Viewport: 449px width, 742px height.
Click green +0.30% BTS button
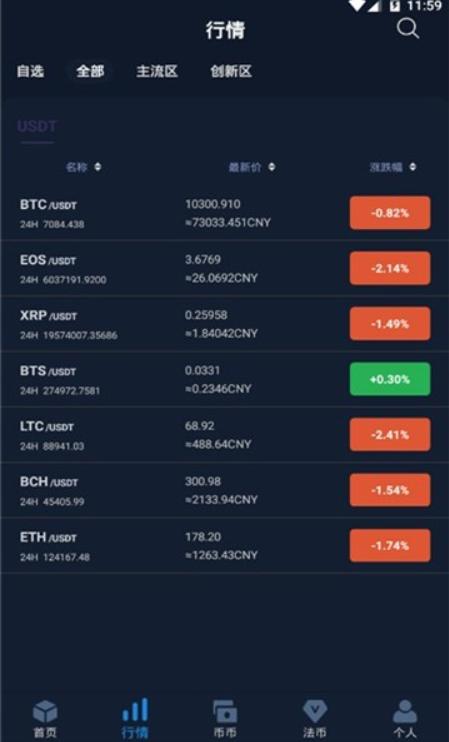point(390,379)
